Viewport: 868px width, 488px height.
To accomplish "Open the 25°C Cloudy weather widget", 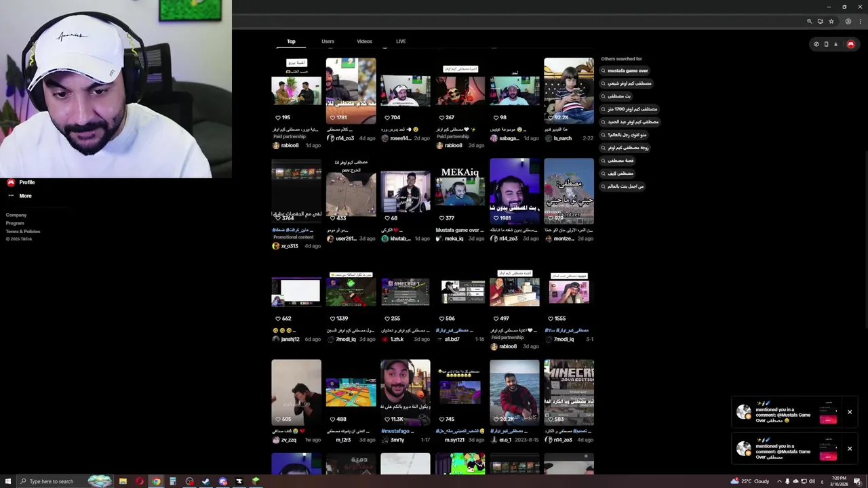I will (x=750, y=481).
